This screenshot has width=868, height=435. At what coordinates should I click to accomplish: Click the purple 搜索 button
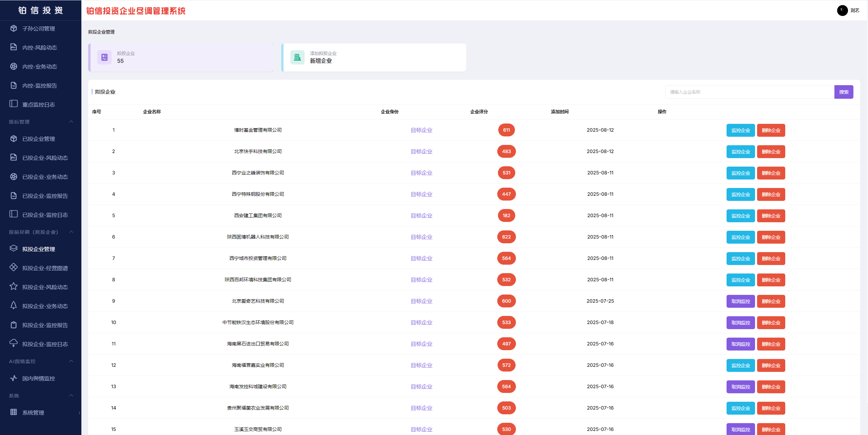point(844,92)
